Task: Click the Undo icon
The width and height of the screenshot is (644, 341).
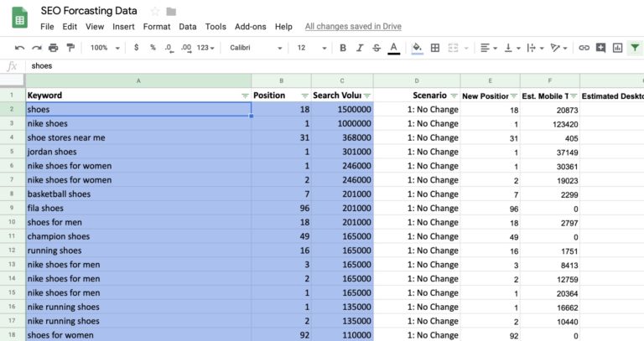Action: click(19, 48)
